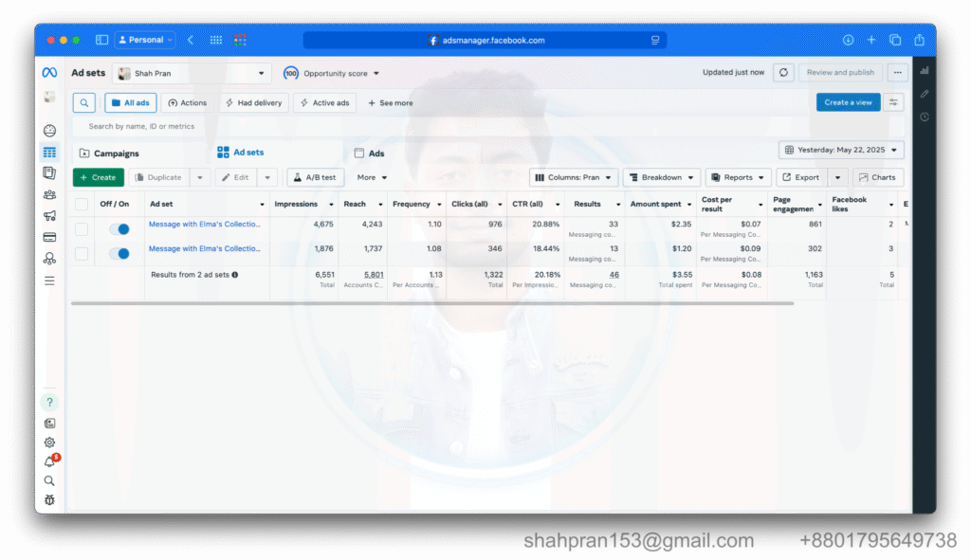The height and width of the screenshot is (560, 971).
Task: Open the Columns: Pran dropdown
Action: 574,177
